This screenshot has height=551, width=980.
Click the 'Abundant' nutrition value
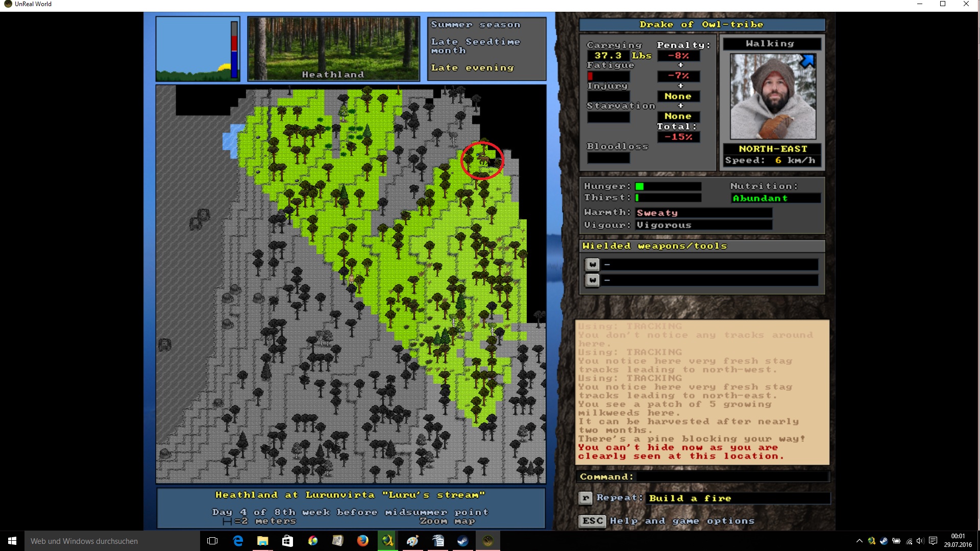click(775, 198)
